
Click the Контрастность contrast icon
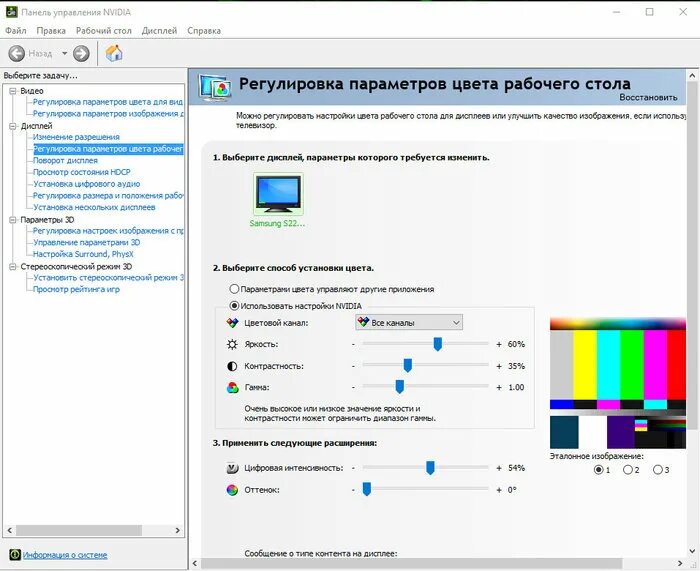coord(232,366)
